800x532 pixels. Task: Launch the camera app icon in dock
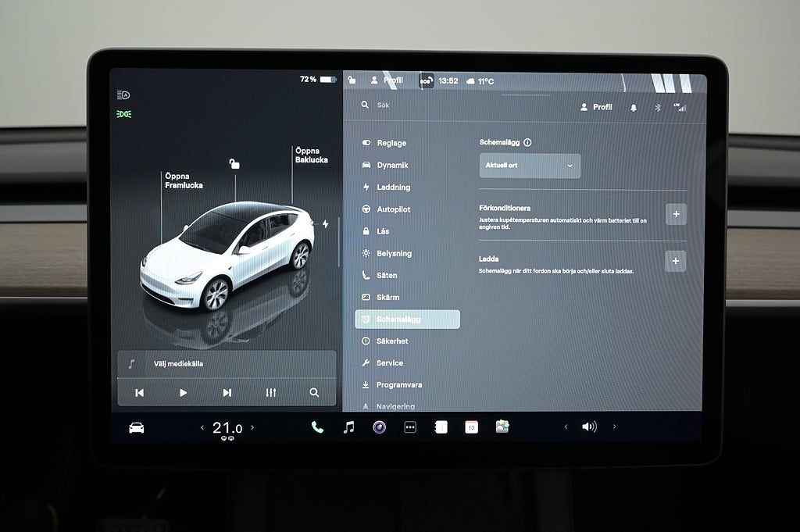click(379, 427)
